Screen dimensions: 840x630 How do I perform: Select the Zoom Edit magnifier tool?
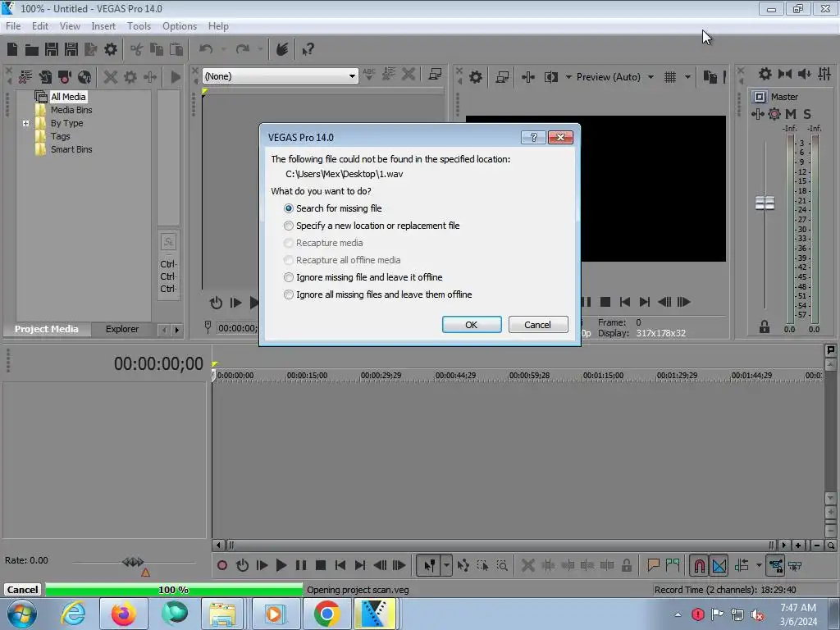[502, 565]
